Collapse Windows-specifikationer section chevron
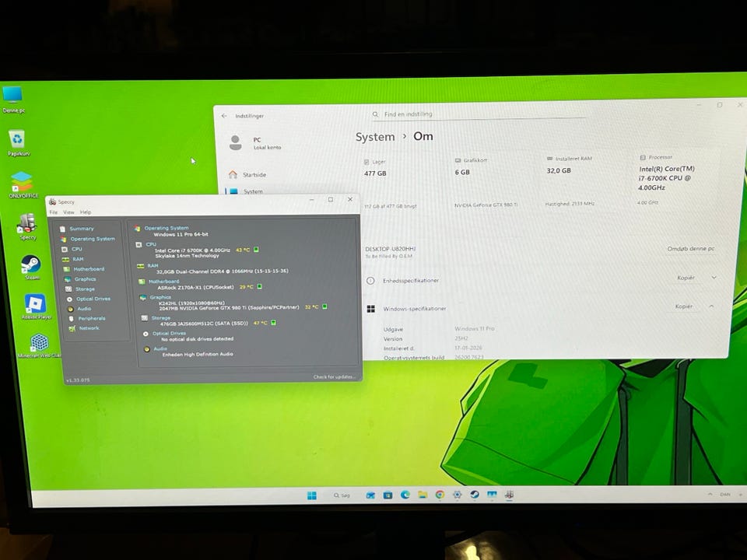This screenshot has height=560, width=747. tap(711, 306)
